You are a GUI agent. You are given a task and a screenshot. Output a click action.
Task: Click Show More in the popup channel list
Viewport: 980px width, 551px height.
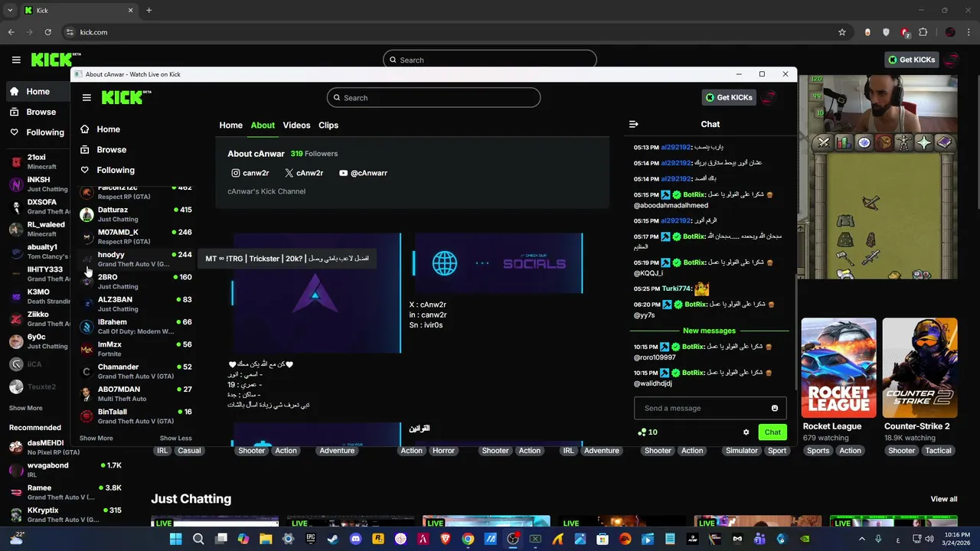pos(96,439)
